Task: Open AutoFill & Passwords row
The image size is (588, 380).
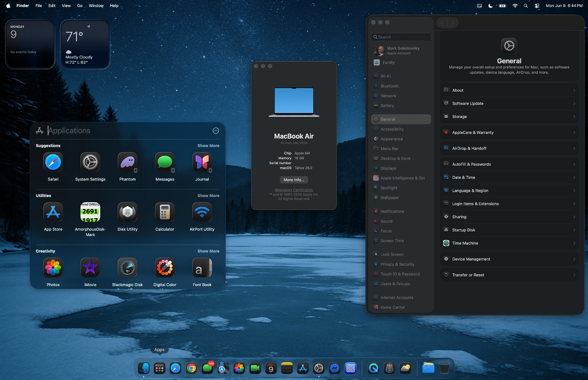Action: pyautogui.click(x=509, y=164)
